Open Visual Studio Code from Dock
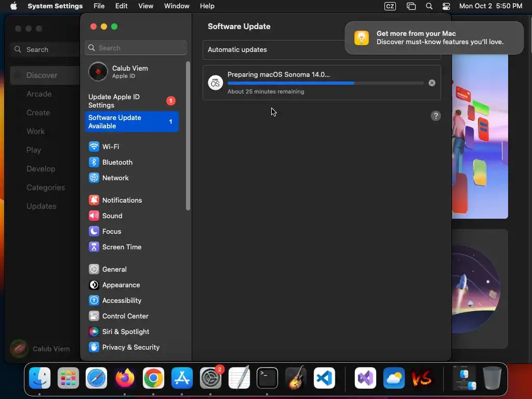The width and height of the screenshot is (532, 399). point(324,378)
